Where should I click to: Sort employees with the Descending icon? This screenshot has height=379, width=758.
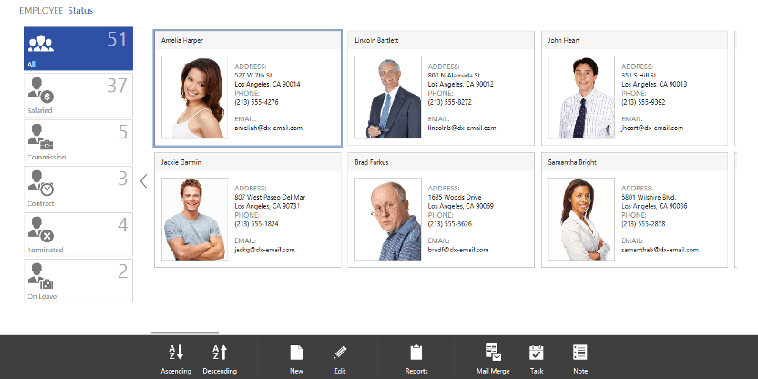click(219, 352)
